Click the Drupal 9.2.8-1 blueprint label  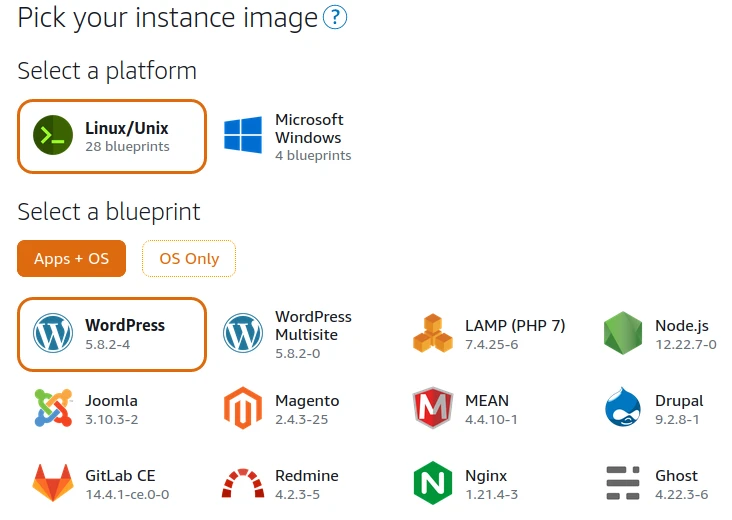point(679,409)
